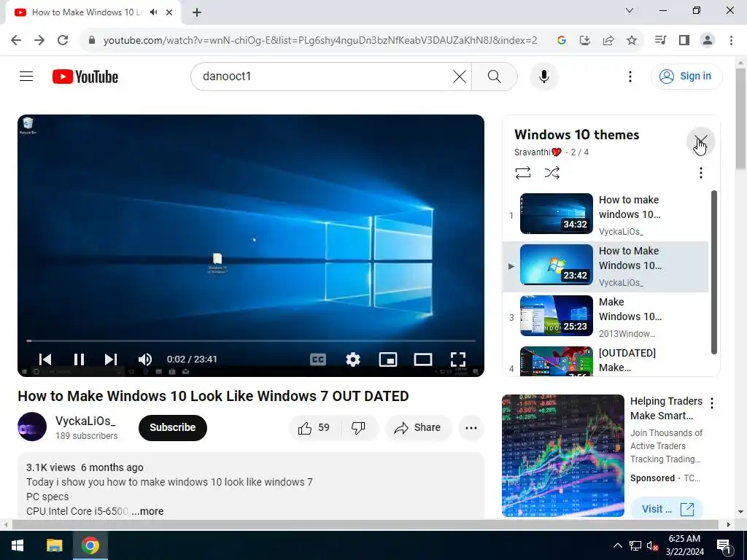Viewport: 747px width, 560px height.
Task: Open YouTube settings three-dot menu
Action: coord(630,76)
